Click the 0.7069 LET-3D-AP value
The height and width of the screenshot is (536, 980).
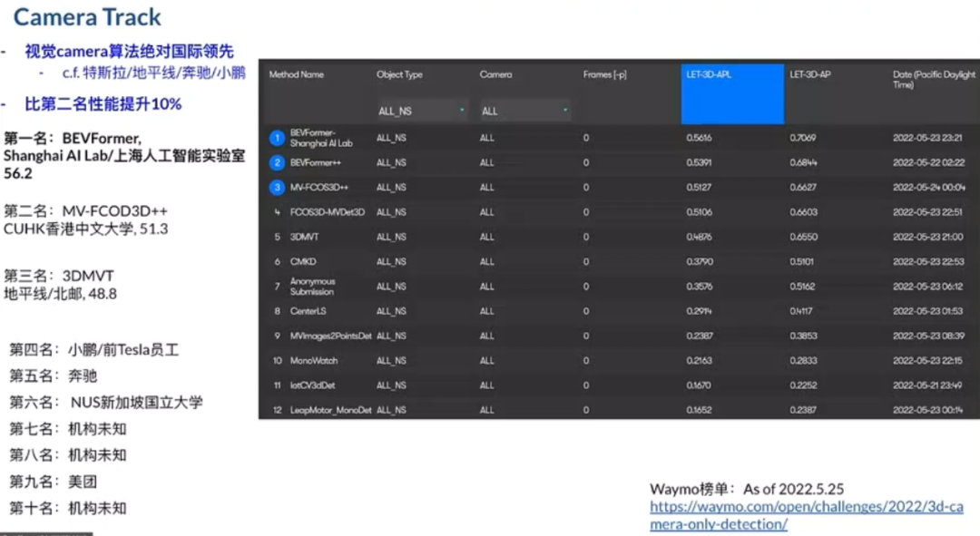pos(802,138)
